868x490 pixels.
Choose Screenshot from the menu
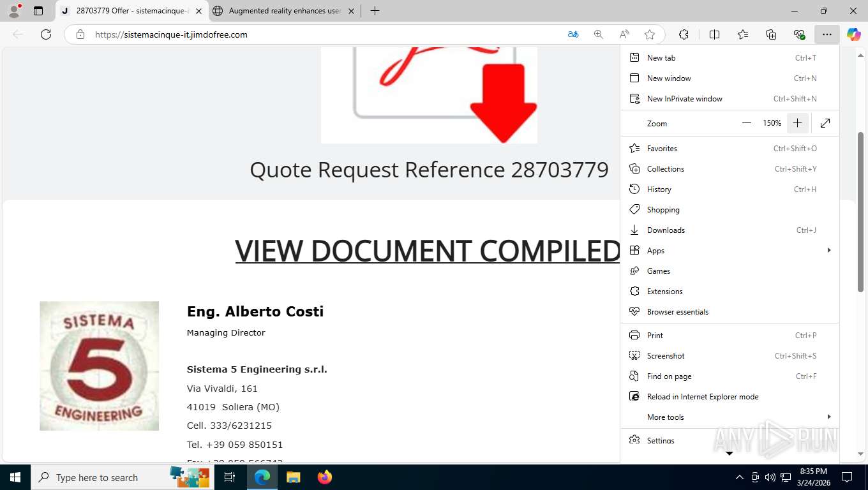pyautogui.click(x=730, y=355)
